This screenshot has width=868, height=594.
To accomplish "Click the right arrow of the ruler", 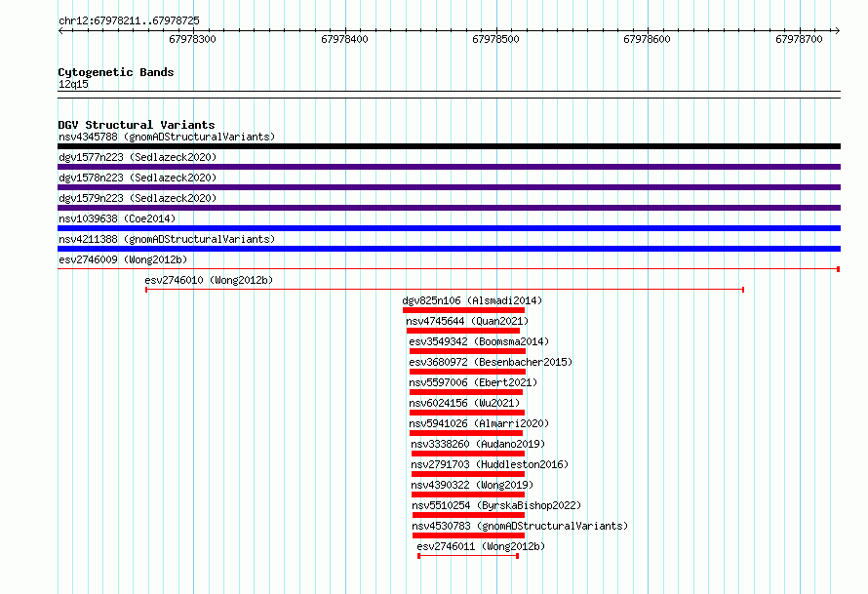I will (x=837, y=30).
